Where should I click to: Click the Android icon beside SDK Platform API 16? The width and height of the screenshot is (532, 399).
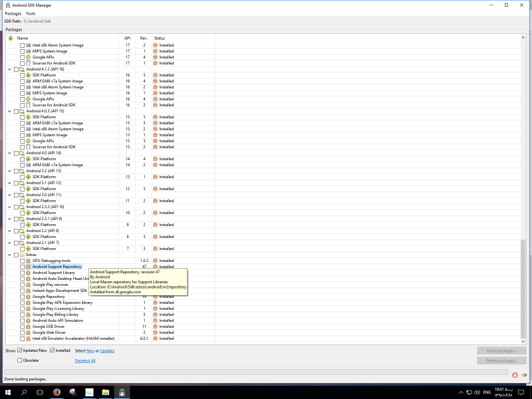point(29,75)
